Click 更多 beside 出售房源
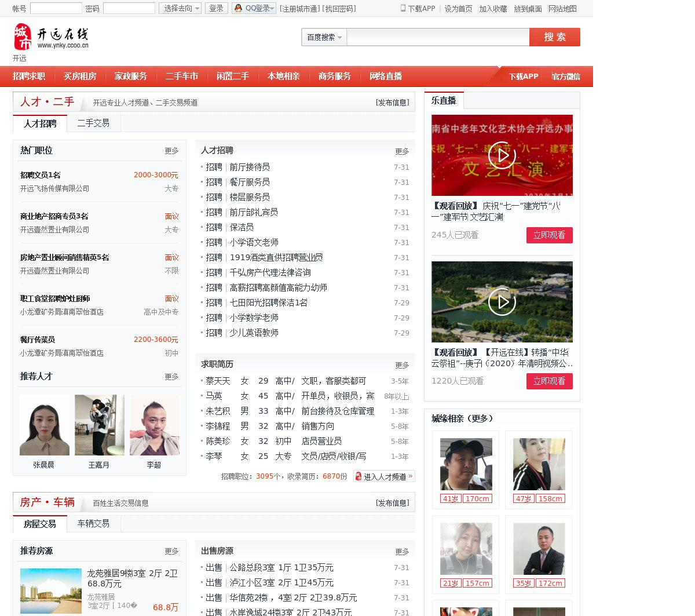 tap(402, 552)
